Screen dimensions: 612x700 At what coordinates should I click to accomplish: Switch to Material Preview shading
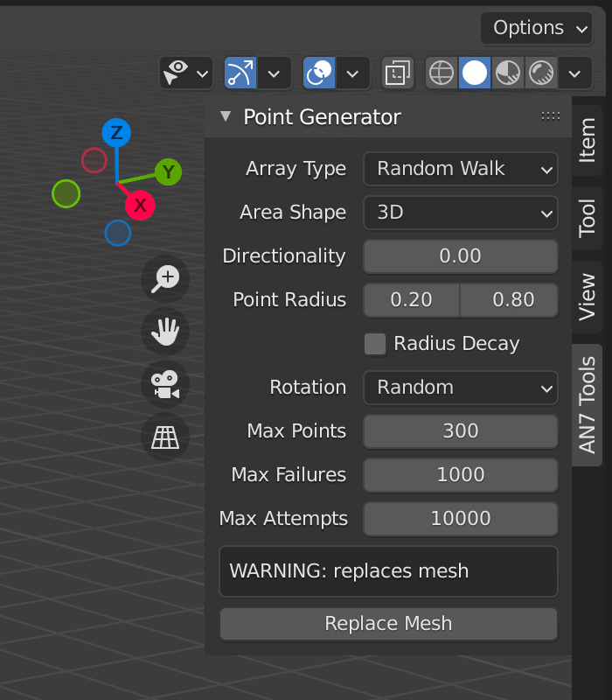point(508,73)
